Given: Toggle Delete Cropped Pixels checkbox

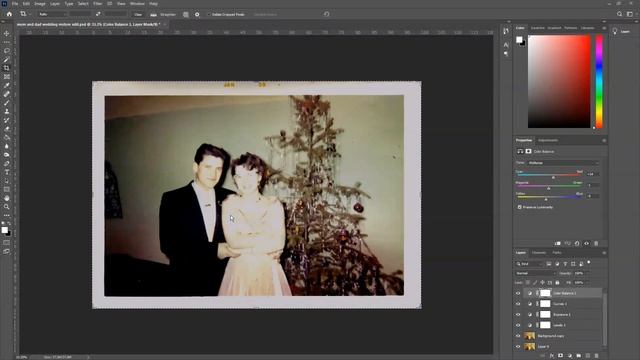Looking at the screenshot, I should pos(208,15).
